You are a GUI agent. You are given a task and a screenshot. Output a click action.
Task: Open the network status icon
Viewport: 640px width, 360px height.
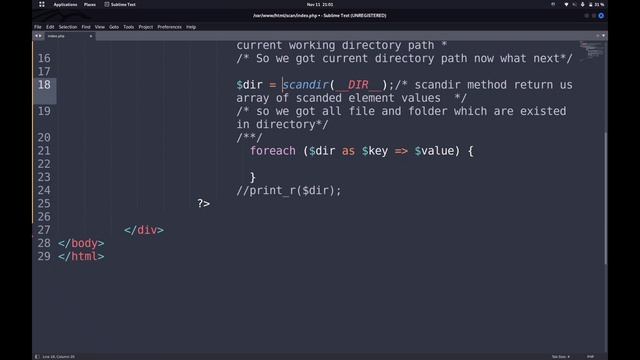pyautogui.click(x=566, y=4)
